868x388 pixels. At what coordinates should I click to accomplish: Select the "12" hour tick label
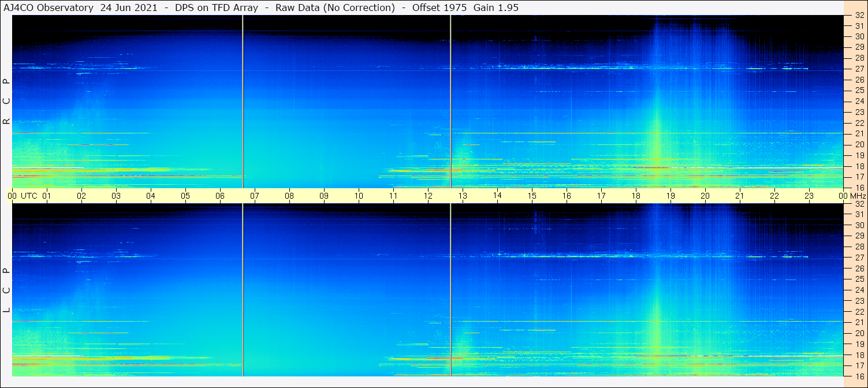(x=428, y=196)
